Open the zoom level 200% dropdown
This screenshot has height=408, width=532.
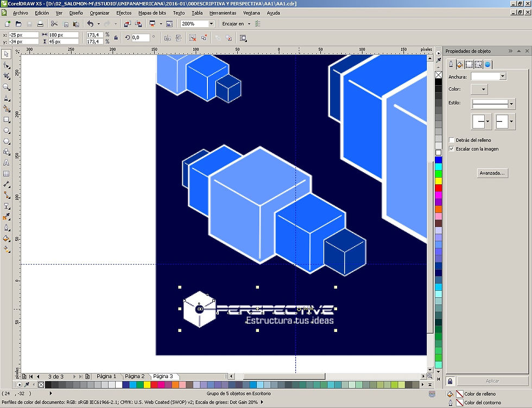coord(211,24)
